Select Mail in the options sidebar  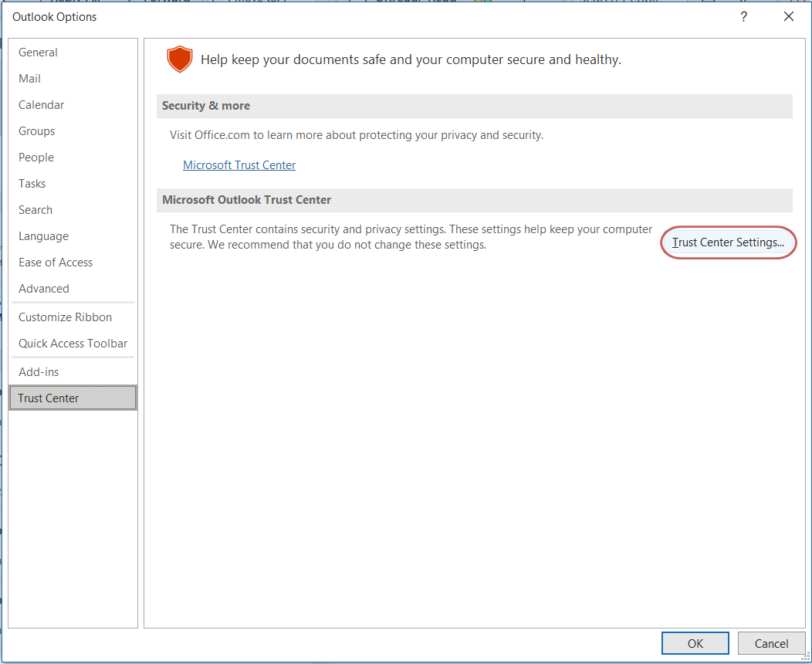pyautogui.click(x=73, y=79)
